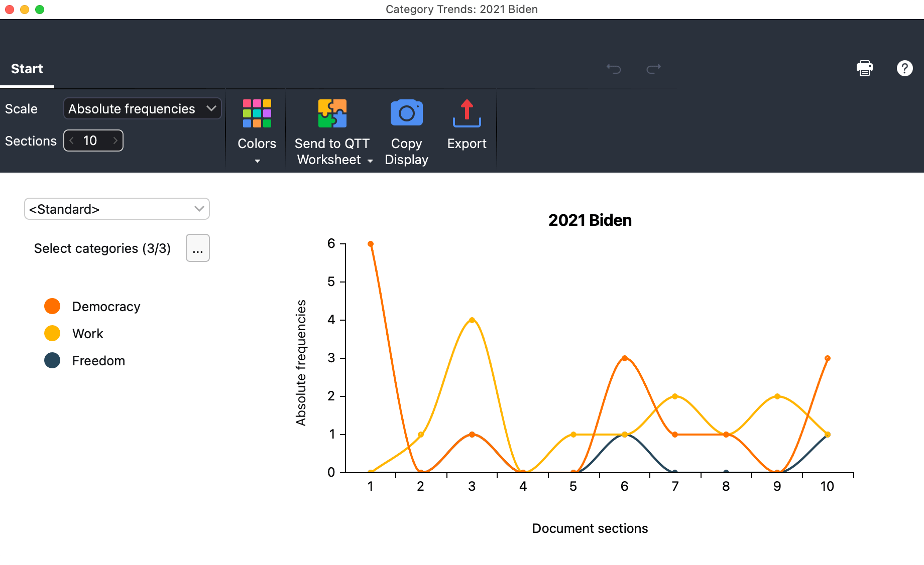Open the Colors palette icon
The height and width of the screenshot is (565, 924).
pyautogui.click(x=257, y=113)
